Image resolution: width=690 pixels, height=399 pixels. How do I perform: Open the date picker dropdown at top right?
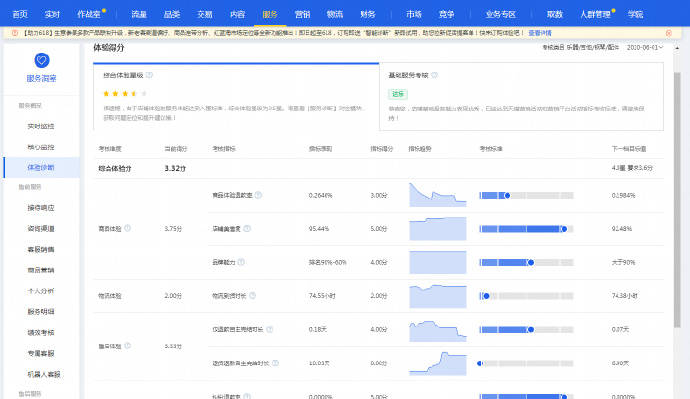pyautogui.click(x=645, y=47)
